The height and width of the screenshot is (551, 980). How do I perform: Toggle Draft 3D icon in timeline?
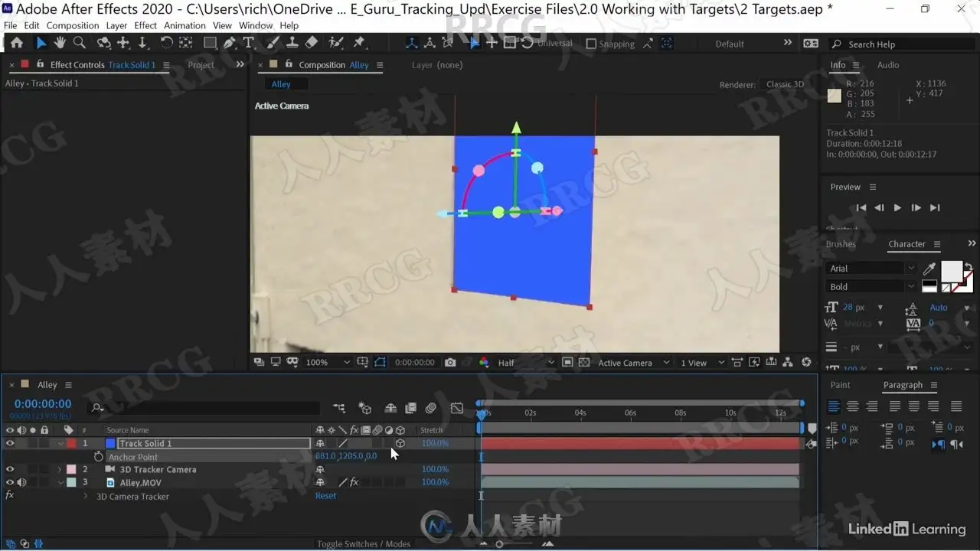[365, 409]
